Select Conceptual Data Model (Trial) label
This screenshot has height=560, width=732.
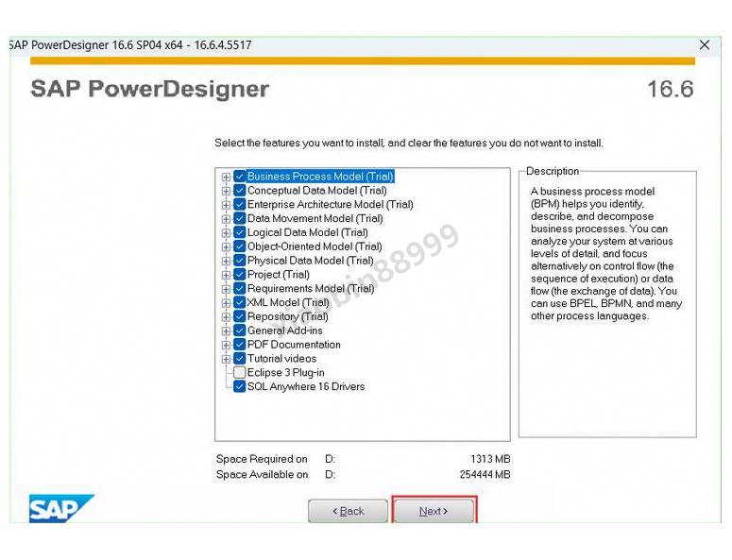317,191
